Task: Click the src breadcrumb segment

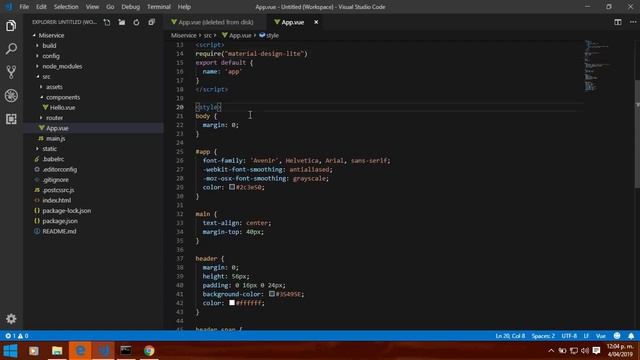Action: point(208,36)
